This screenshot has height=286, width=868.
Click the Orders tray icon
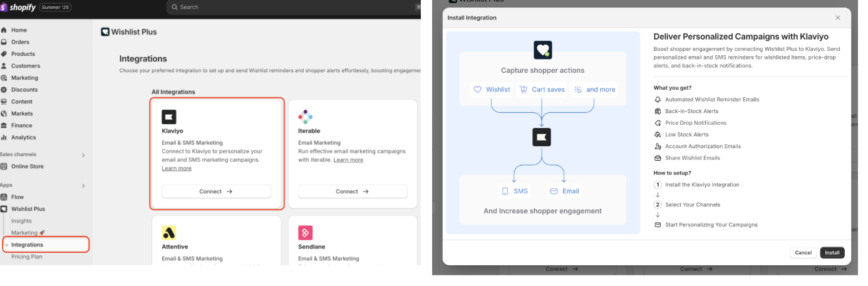(4, 42)
